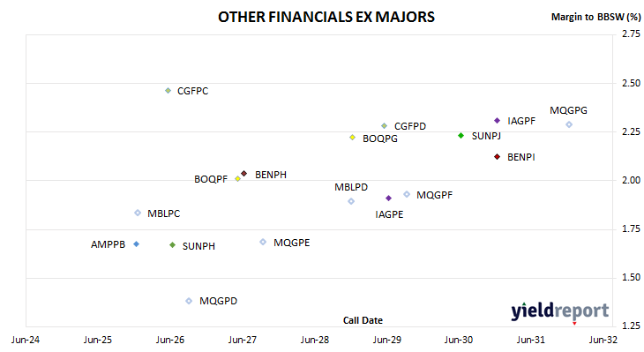Click the MBLPC hollow diamond marker
644x352 pixels.
[138, 213]
